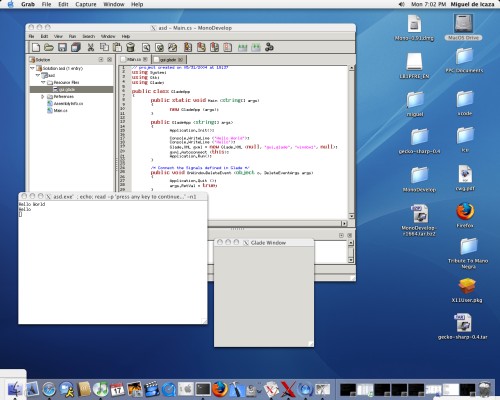Click the editor horizontal scrollbar right arrow
The image size is (500, 400).
pos(344,223)
